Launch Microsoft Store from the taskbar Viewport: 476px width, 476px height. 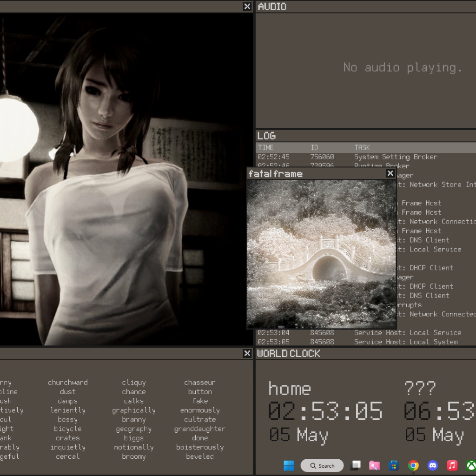click(393, 465)
